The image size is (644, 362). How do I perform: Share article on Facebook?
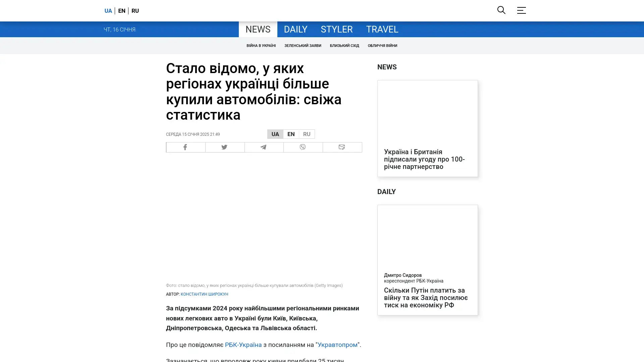tap(185, 147)
